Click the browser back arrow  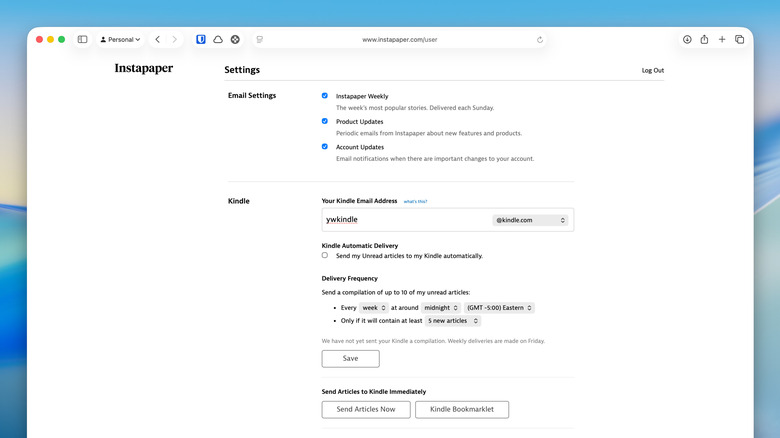157,40
